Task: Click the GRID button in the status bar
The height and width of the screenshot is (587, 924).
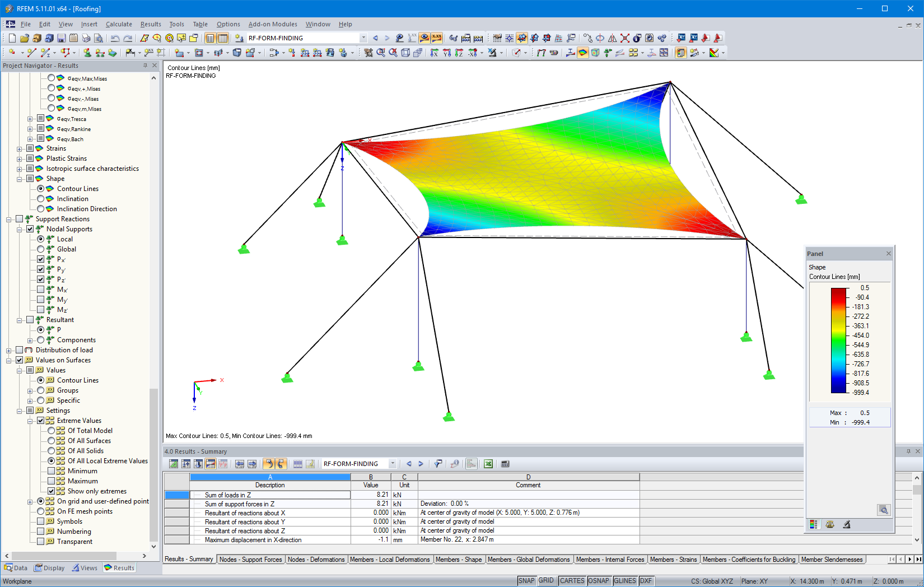Action: tap(546, 581)
